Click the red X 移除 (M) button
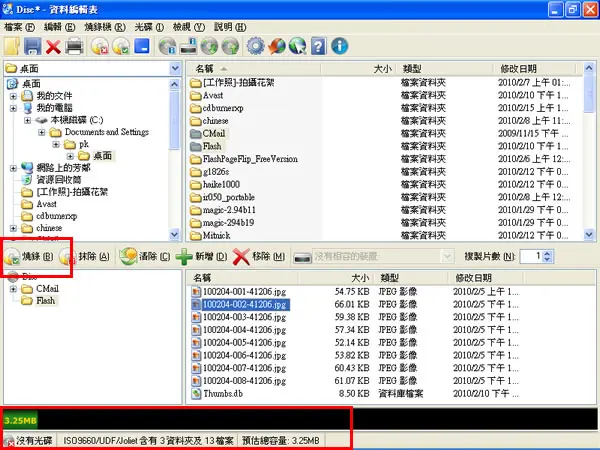The width and height of the screenshot is (600, 450). point(259,256)
